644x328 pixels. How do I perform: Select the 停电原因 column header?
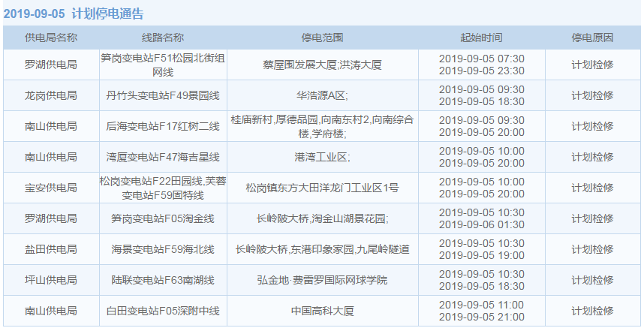(592, 38)
